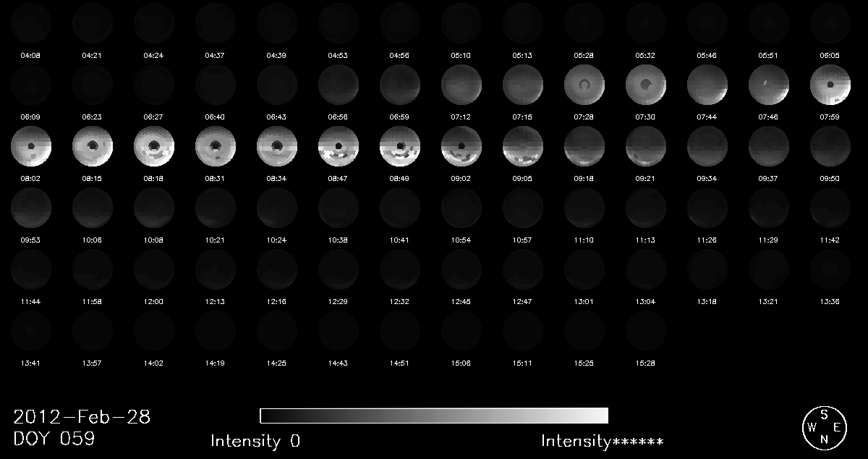
Task: Click the 11:13 time label
Action: [646, 240]
